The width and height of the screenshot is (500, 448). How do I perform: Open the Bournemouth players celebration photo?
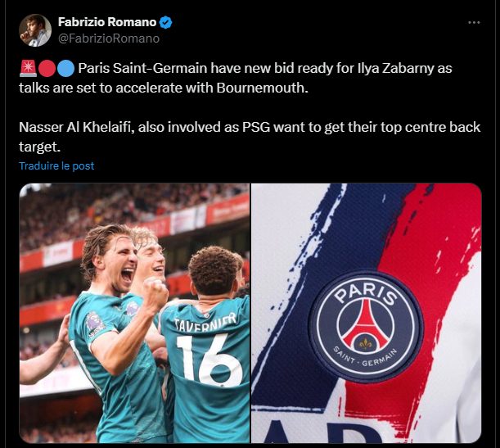point(134,313)
